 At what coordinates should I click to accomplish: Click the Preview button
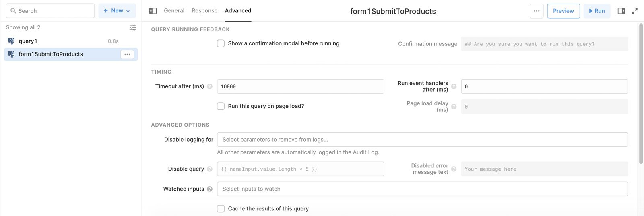click(563, 11)
